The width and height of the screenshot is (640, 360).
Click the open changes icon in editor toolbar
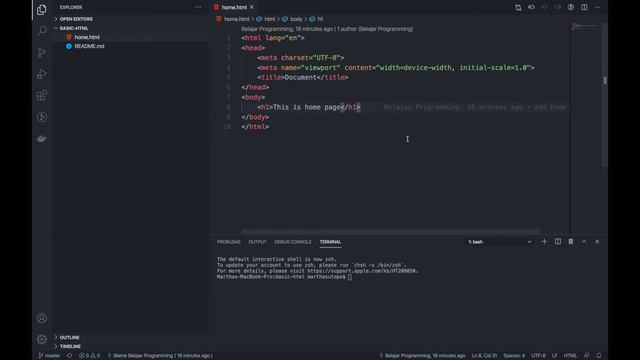tap(518, 7)
